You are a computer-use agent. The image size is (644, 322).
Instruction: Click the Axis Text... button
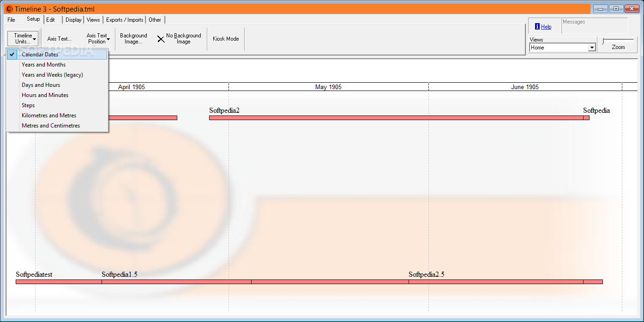(x=60, y=39)
